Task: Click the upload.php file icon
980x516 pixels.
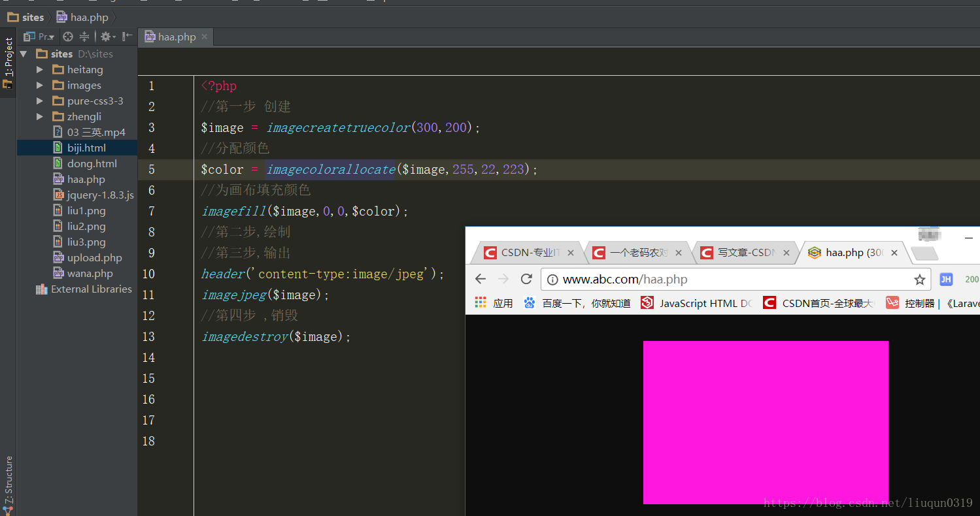Action: (x=58, y=257)
